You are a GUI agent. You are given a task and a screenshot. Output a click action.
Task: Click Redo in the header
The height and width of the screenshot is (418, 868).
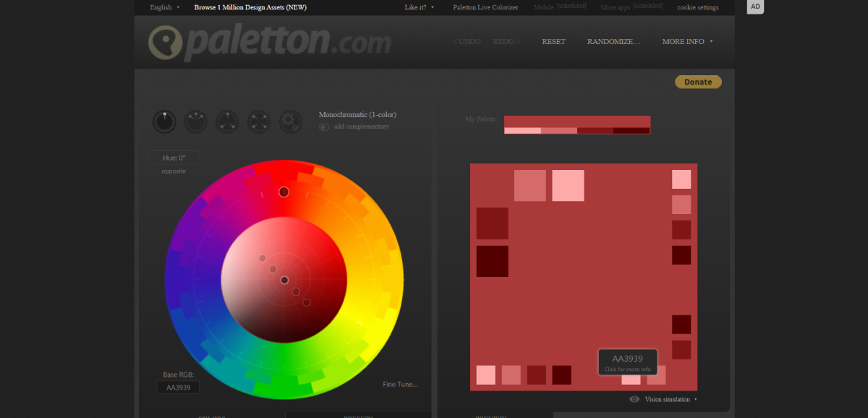pos(506,41)
